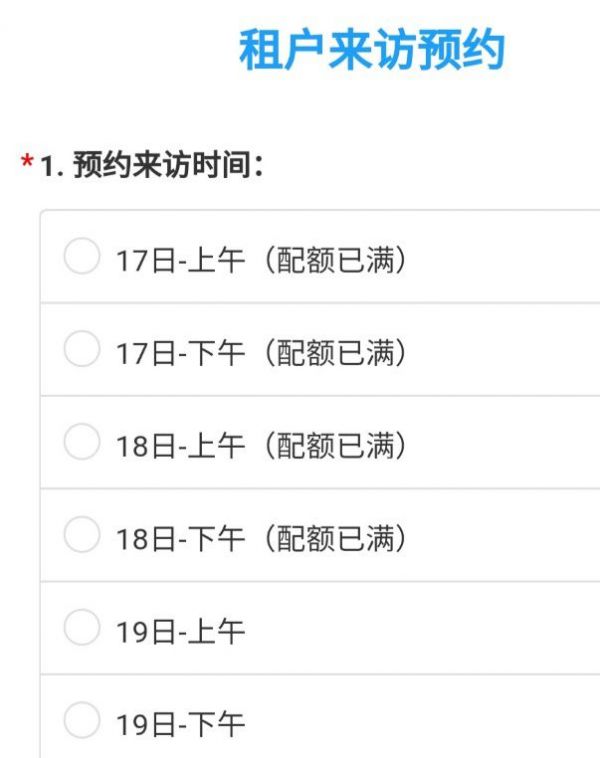600x758 pixels.
Task: Click the 租户来访预约 page title
Action: pyautogui.click(x=372, y=50)
